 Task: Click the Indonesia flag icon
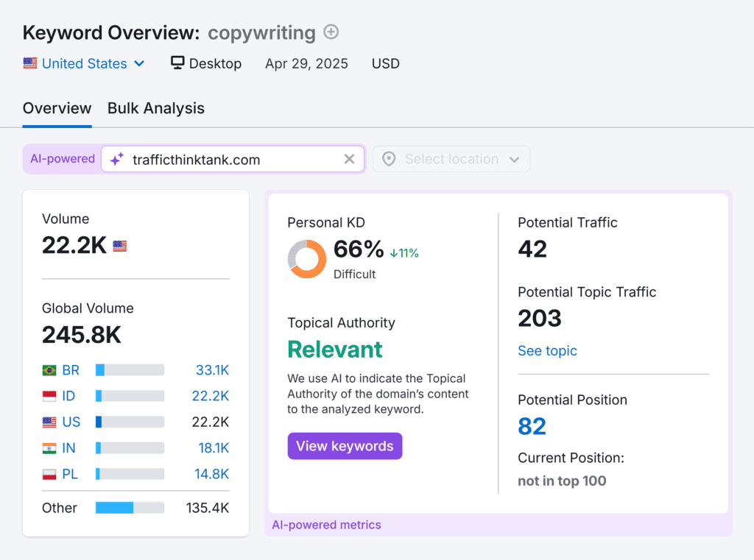pos(49,396)
